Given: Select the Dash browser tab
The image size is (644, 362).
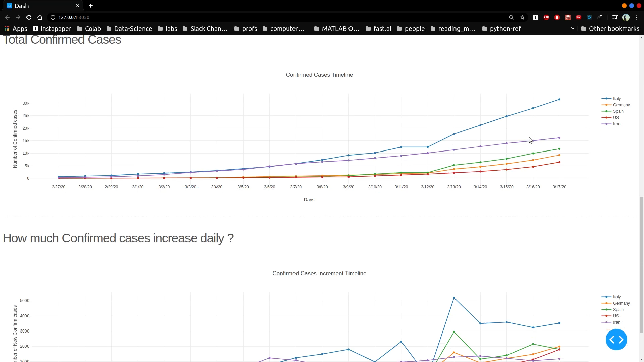Looking at the screenshot, I should [x=40, y=6].
